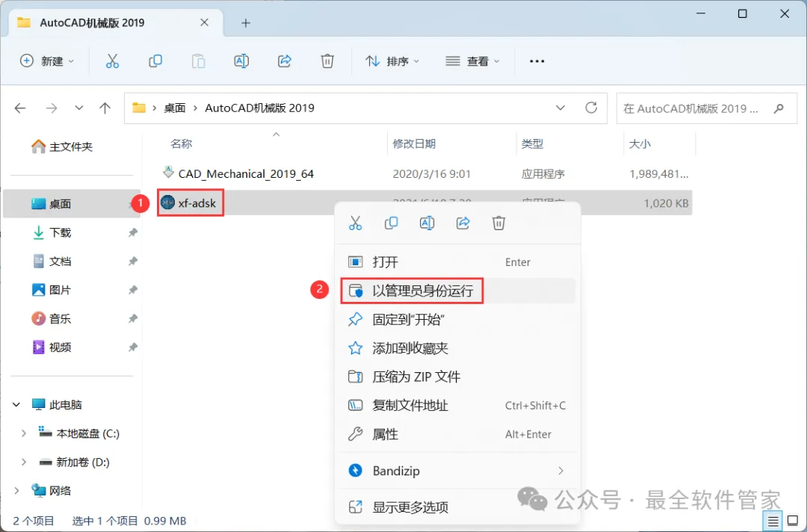Select the CAD_Mechanical_2019_64 file name
This screenshot has width=807, height=532.
[246, 174]
